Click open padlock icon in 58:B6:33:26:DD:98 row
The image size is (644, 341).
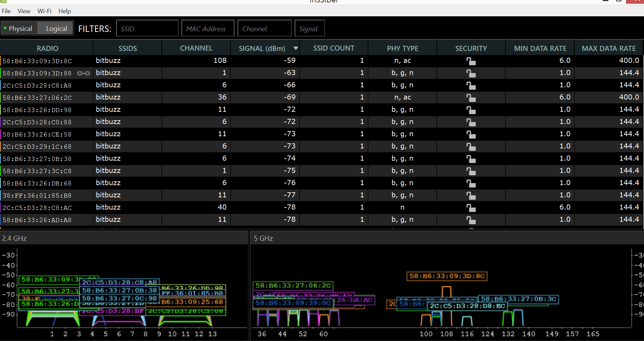pyautogui.click(x=471, y=110)
